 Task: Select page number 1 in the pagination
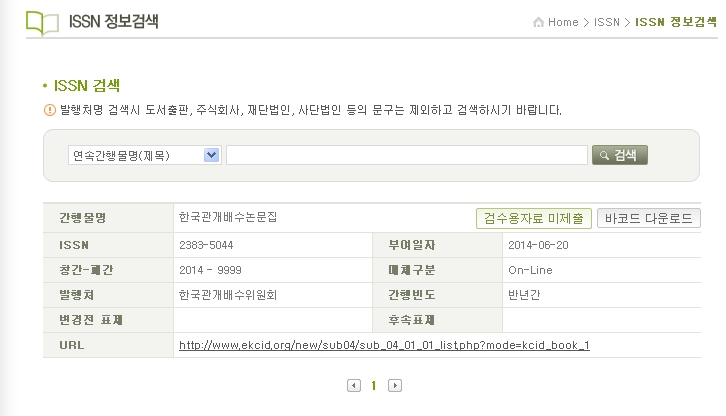pos(374,385)
